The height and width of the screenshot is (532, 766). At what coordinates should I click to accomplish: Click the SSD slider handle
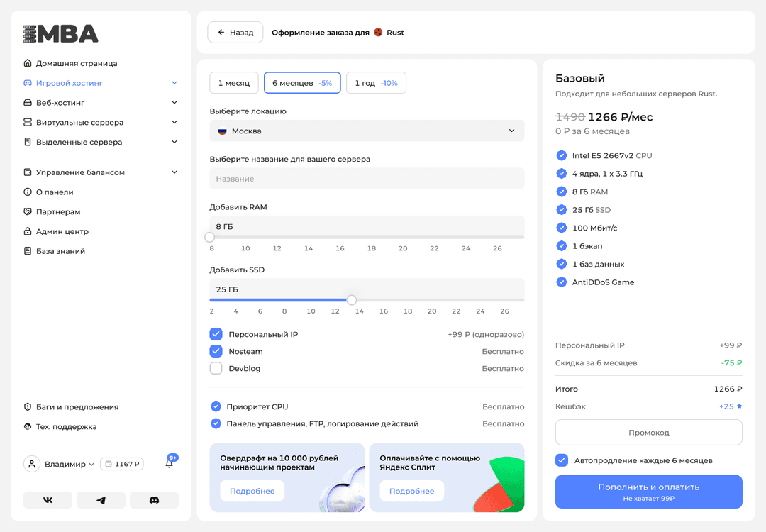pyautogui.click(x=351, y=300)
